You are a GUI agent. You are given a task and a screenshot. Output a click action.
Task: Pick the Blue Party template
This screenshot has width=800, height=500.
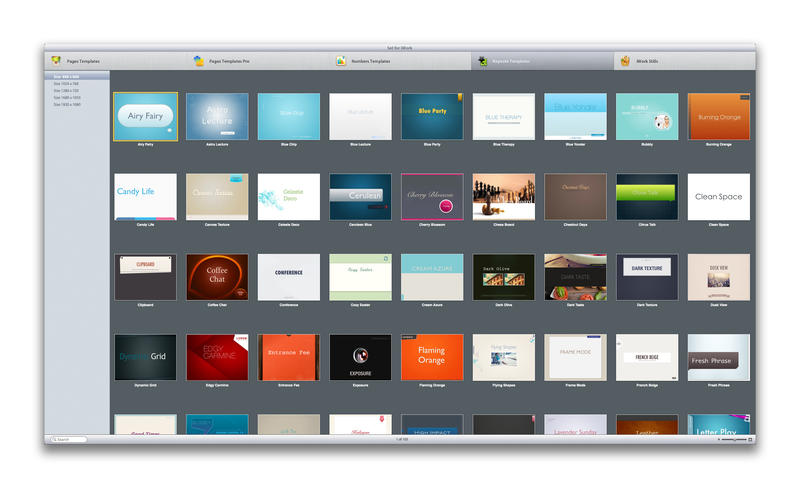(x=432, y=116)
